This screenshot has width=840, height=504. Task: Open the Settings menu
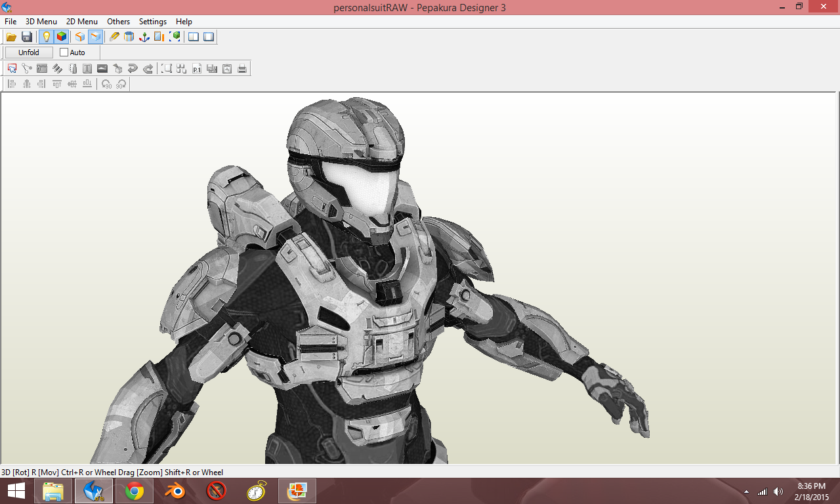tap(153, 22)
